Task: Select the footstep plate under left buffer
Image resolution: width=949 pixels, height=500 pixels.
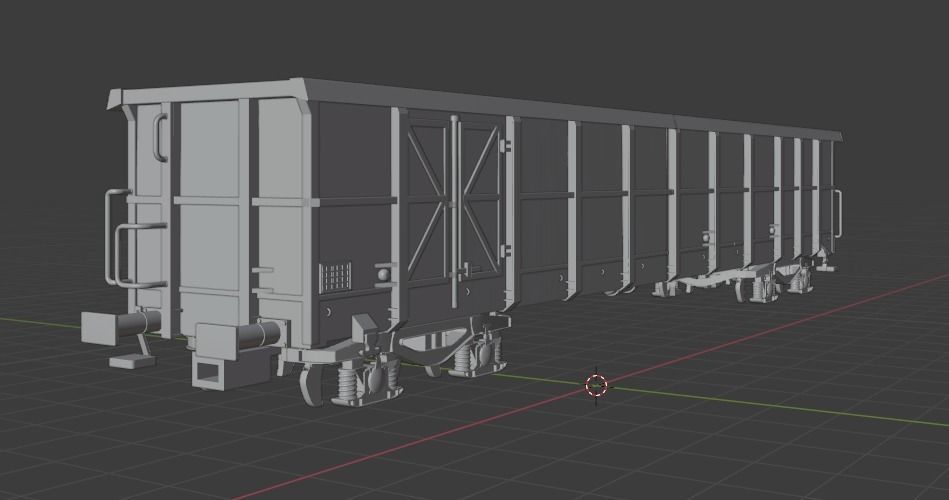Action: 132,361
